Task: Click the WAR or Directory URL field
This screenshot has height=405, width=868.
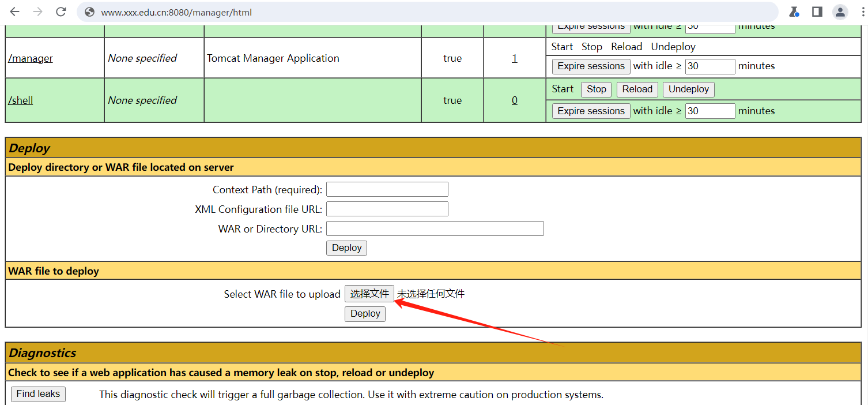Action: [x=435, y=228]
